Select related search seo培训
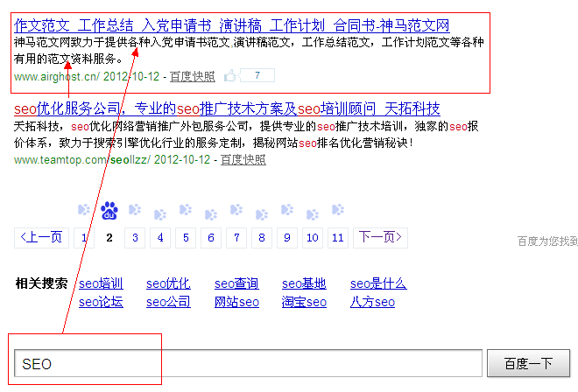 [101, 283]
